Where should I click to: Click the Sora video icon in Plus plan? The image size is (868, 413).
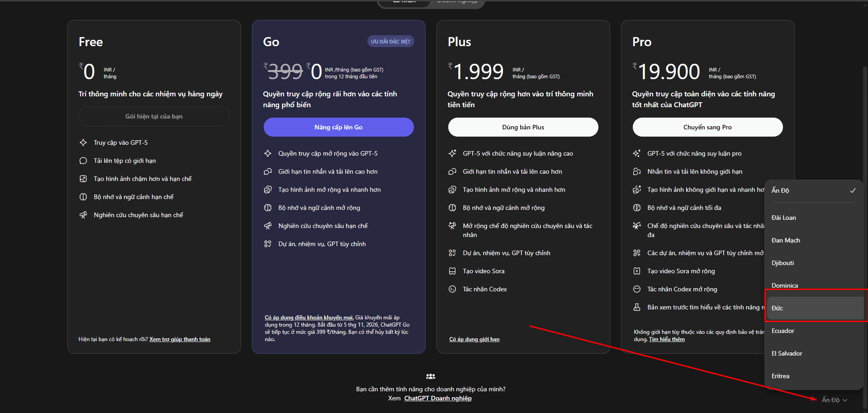pos(452,271)
